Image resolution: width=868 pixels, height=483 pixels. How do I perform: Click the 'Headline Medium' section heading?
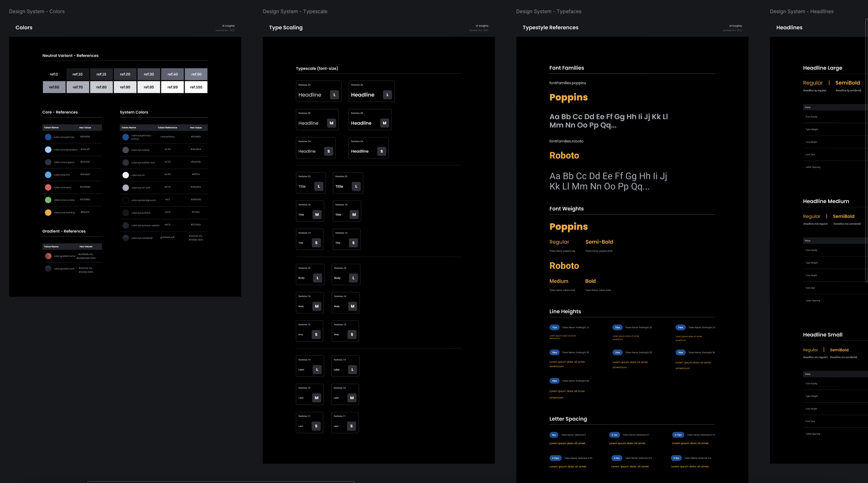(826, 201)
